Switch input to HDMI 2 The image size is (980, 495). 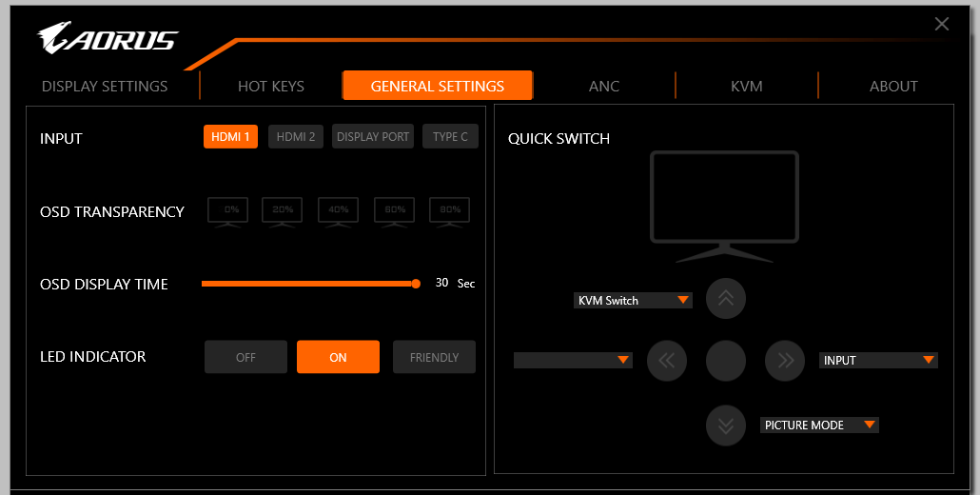[x=296, y=137]
